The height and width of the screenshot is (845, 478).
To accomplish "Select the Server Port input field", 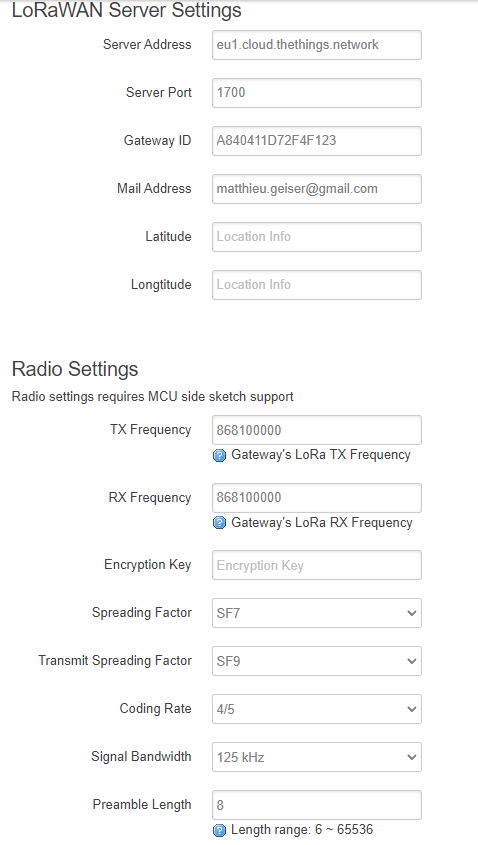I will tap(317, 93).
